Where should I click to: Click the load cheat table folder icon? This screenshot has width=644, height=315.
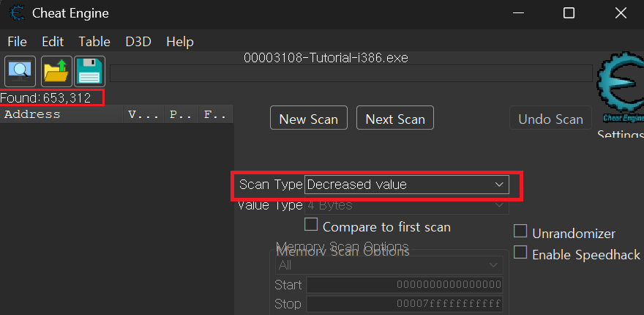[56, 71]
